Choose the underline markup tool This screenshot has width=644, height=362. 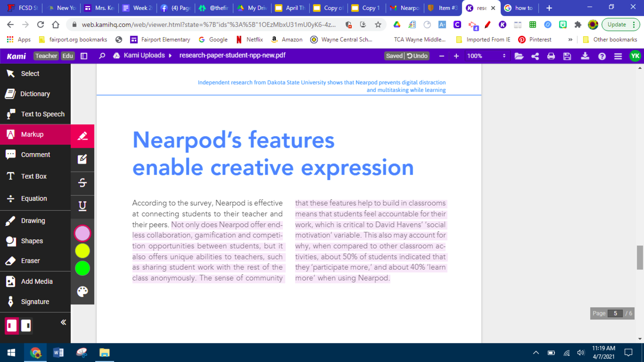pos(82,206)
